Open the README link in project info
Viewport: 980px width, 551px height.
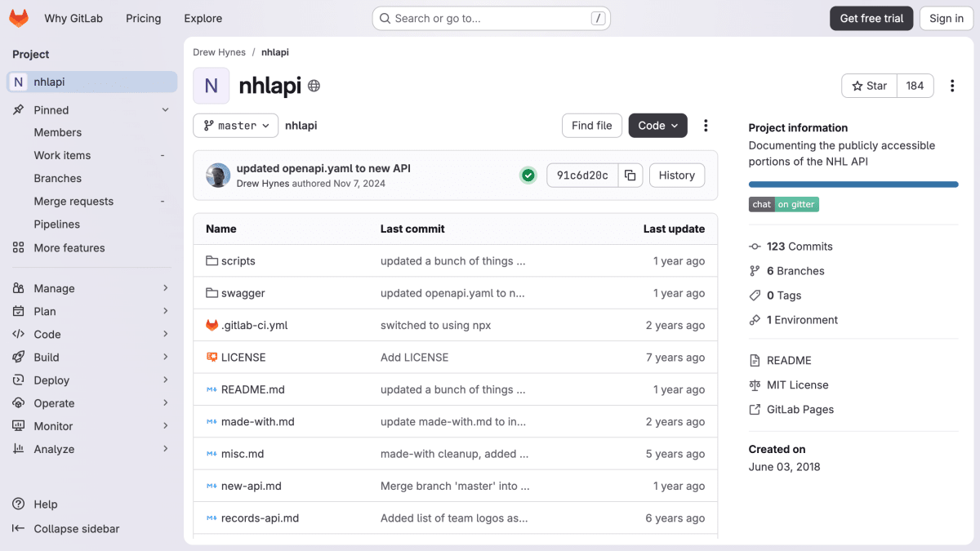(789, 361)
